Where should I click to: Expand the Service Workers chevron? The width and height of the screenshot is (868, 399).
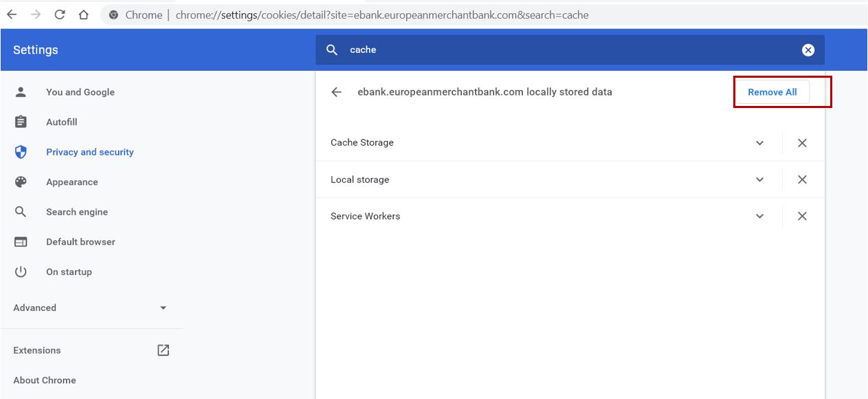click(x=759, y=216)
